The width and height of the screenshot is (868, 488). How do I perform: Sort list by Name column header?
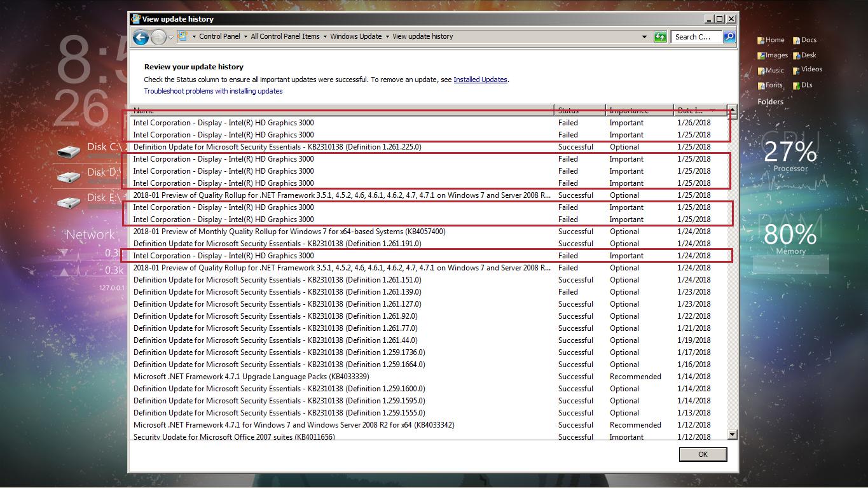[x=342, y=110]
